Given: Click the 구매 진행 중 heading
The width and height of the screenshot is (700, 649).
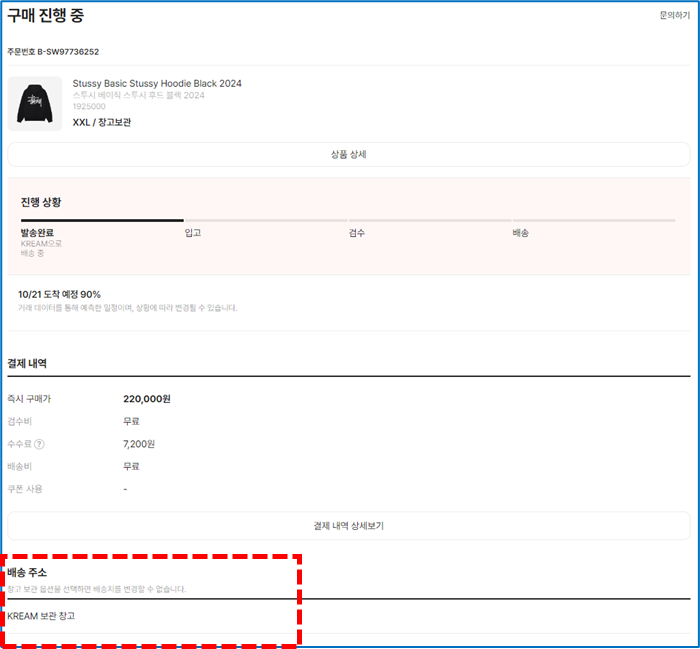Looking at the screenshot, I should (46, 15).
